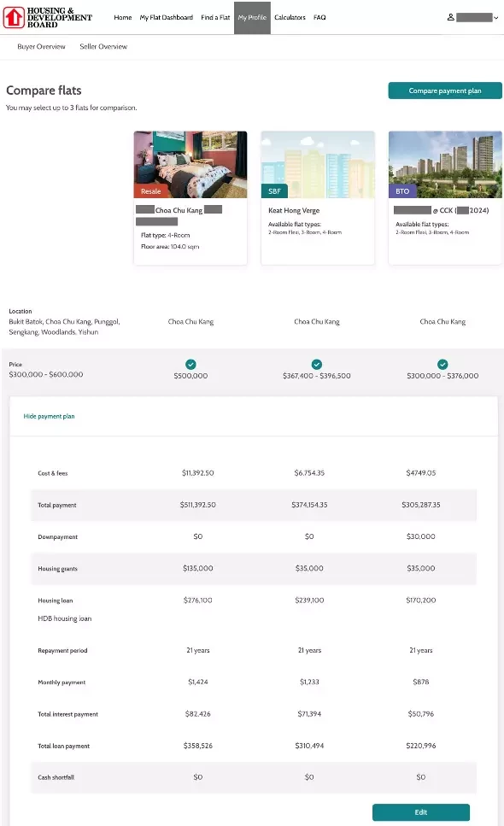Click the Compare payment plan button

pos(445,91)
